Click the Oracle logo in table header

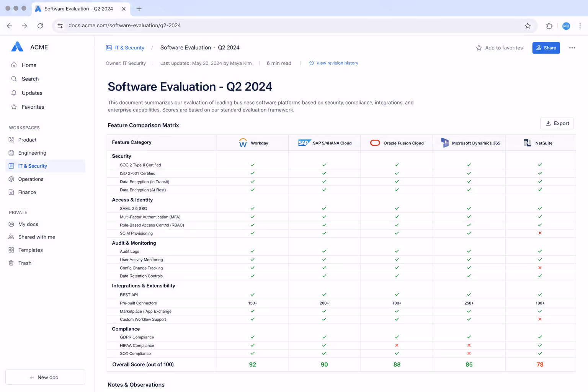375,143
